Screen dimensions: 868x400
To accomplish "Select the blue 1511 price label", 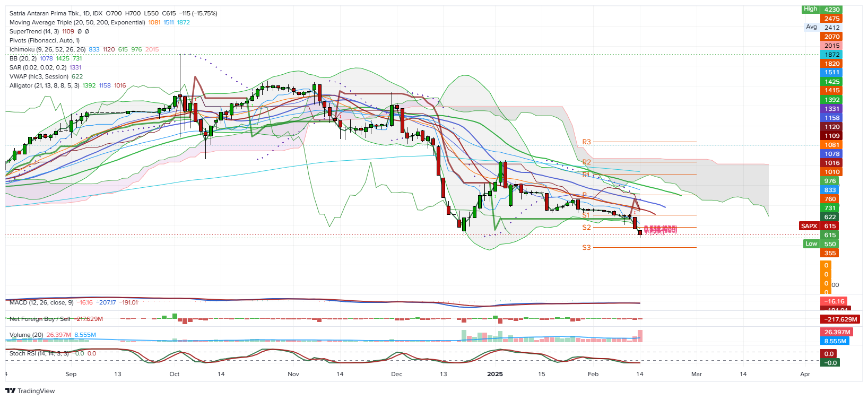I will tap(831, 73).
